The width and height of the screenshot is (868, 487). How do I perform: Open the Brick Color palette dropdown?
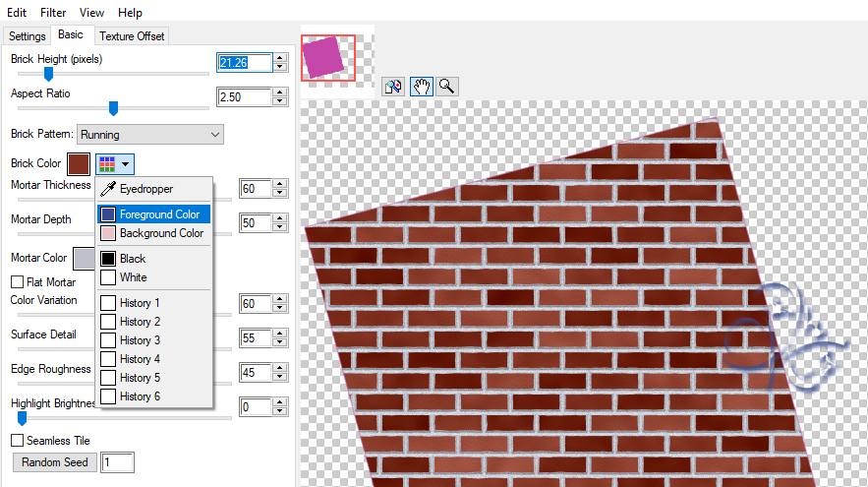click(115, 164)
